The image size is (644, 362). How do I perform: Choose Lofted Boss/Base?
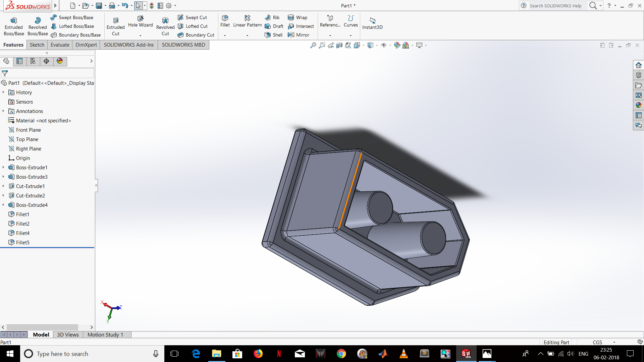pos(72,26)
